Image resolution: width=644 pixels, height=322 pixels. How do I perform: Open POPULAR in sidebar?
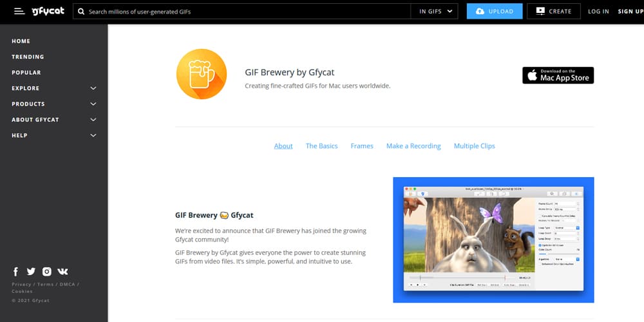click(x=26, y=72)
